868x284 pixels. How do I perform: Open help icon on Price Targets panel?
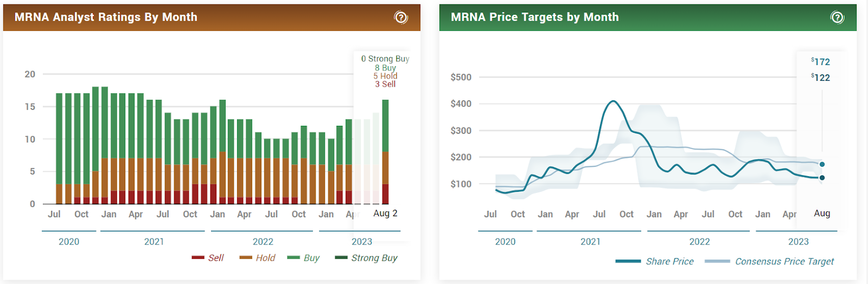tap(837, 17)
